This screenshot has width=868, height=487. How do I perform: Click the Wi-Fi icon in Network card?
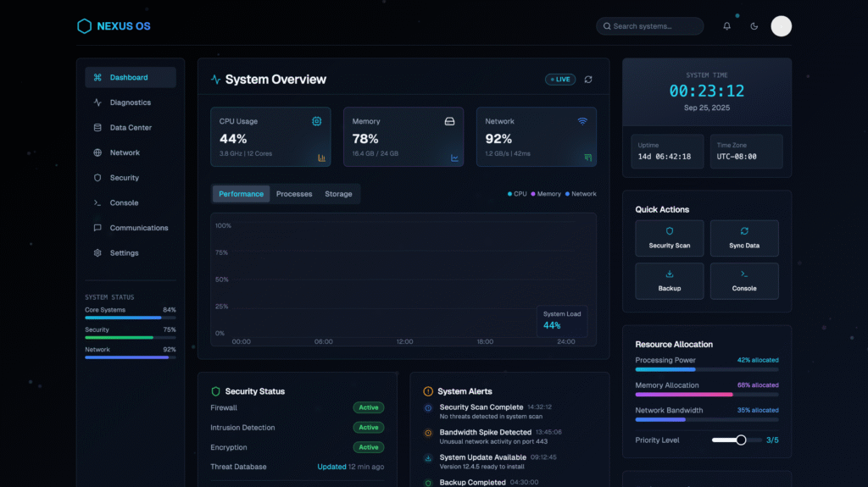click(582, 121)
